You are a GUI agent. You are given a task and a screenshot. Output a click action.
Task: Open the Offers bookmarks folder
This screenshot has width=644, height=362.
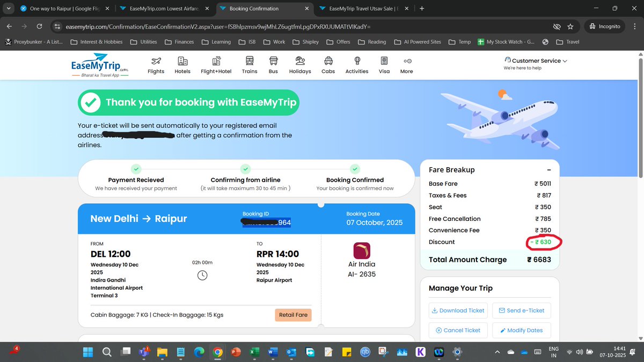(x=338, y=42)
